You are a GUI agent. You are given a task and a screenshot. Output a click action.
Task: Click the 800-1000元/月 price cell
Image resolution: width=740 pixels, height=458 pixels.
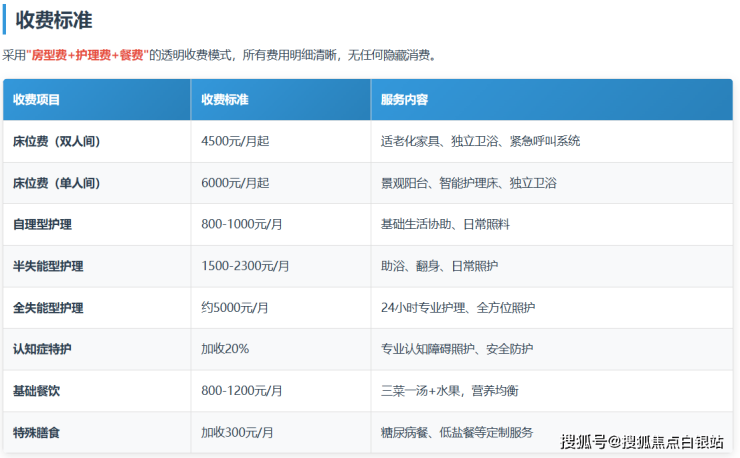242,225
